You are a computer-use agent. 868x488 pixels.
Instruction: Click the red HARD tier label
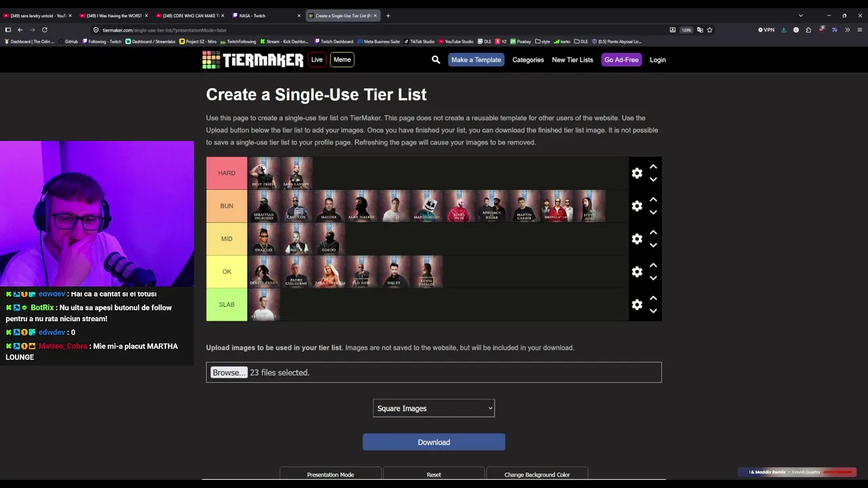[226, 174]
